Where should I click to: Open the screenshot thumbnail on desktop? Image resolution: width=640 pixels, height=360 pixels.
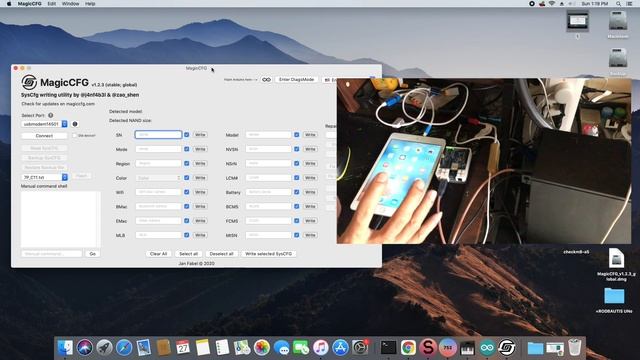[578, 21]
